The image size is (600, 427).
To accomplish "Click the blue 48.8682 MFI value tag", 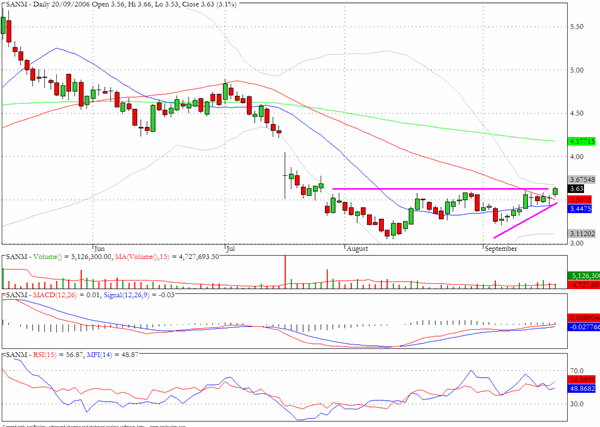I will pyautogui.click(x=582, y=389).
